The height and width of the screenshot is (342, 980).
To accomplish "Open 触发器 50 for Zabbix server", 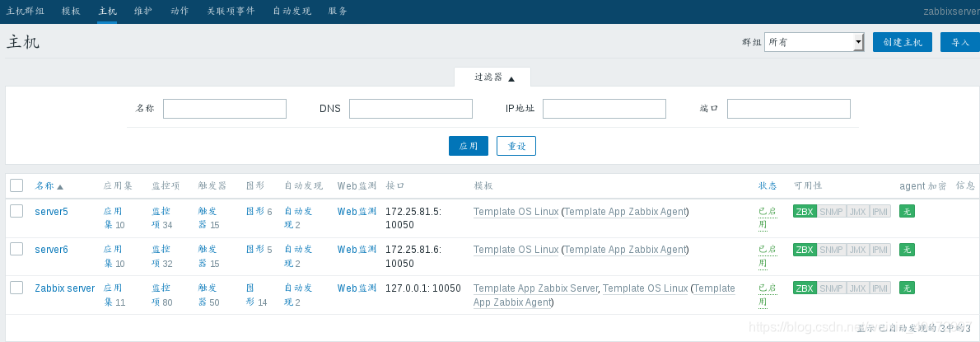I will tap(209, 294).
